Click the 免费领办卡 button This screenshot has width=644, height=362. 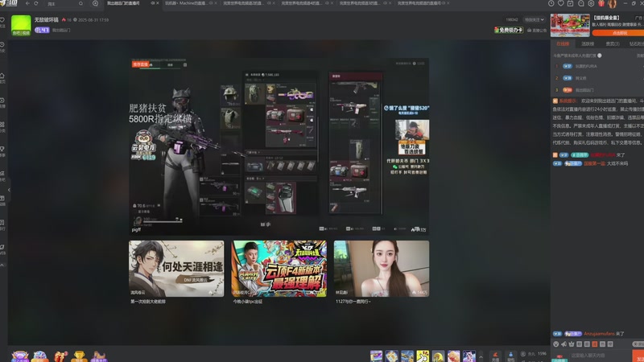(x=509, y=30)
